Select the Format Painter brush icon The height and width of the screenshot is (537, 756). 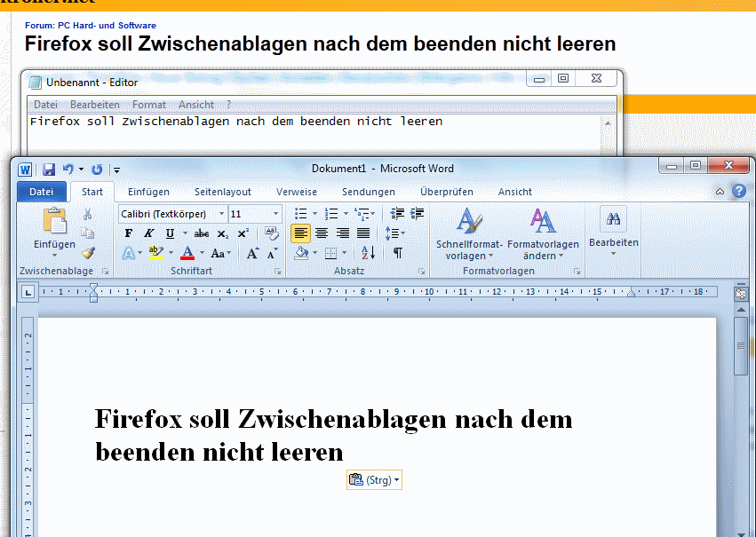click(88, 252)
